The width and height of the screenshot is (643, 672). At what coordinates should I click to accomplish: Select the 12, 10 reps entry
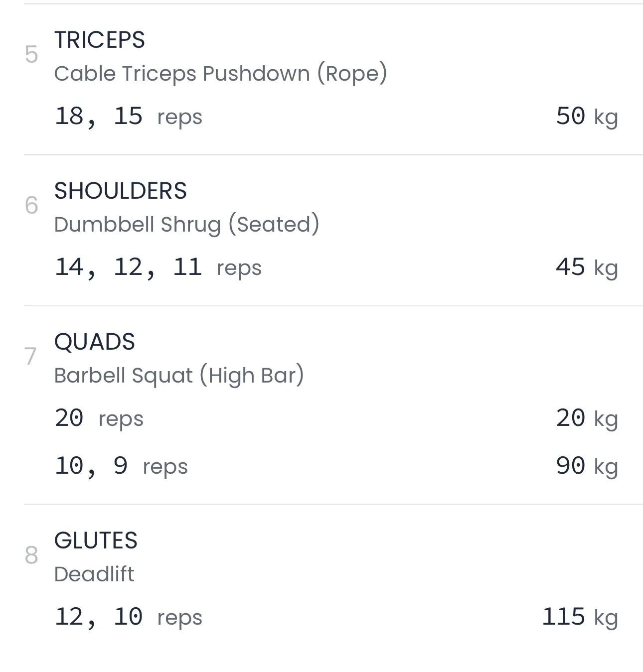pyautogui.click(x=128, y=617)
